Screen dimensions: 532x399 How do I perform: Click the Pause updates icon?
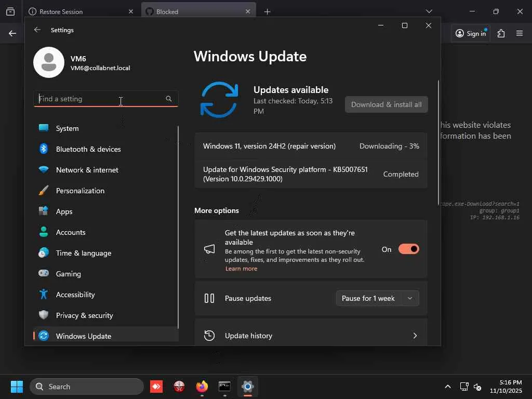[209, 298]
